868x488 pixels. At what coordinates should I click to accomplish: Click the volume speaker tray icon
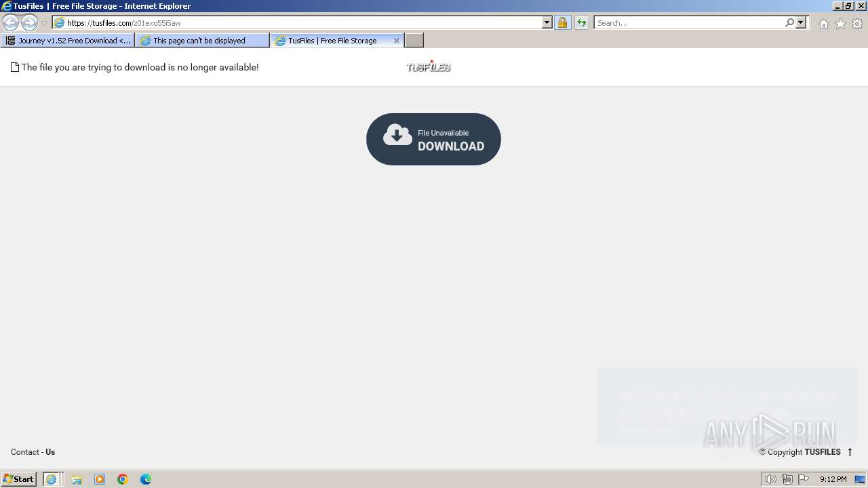click(770, 479)
